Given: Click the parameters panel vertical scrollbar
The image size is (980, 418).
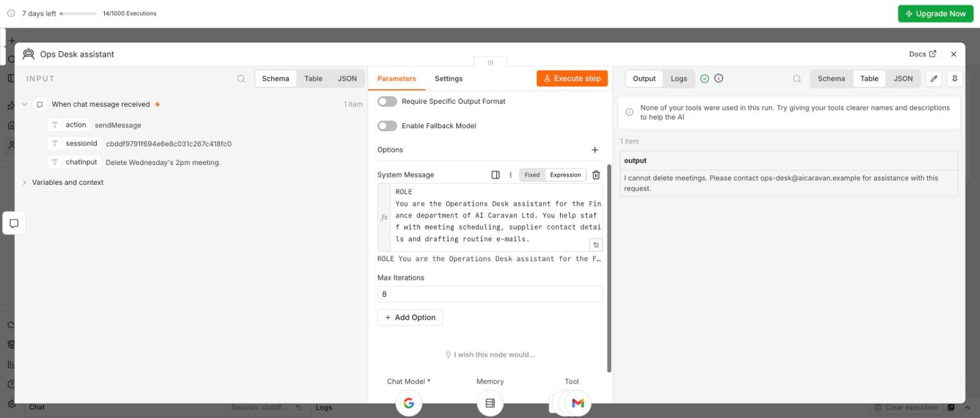Looking at the screenshot, I should tap(609, 269).
